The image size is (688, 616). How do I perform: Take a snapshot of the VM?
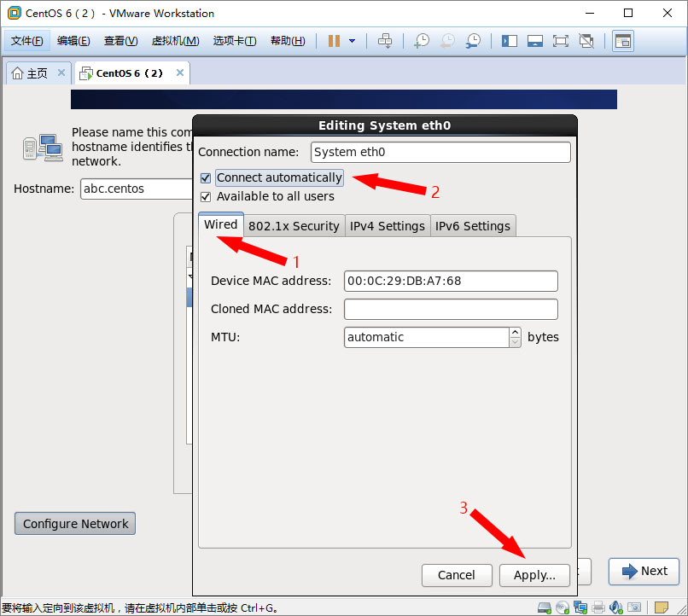click(422, 41)
